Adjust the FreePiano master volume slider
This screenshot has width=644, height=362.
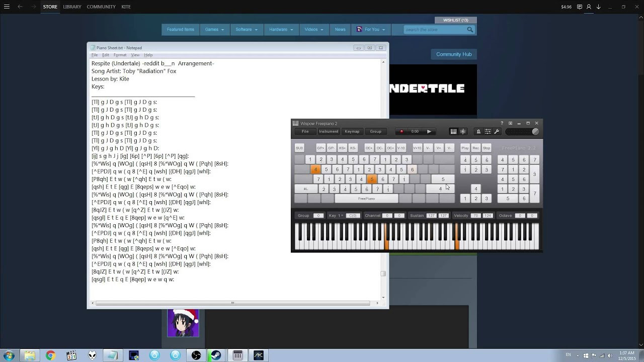[522, 132]
